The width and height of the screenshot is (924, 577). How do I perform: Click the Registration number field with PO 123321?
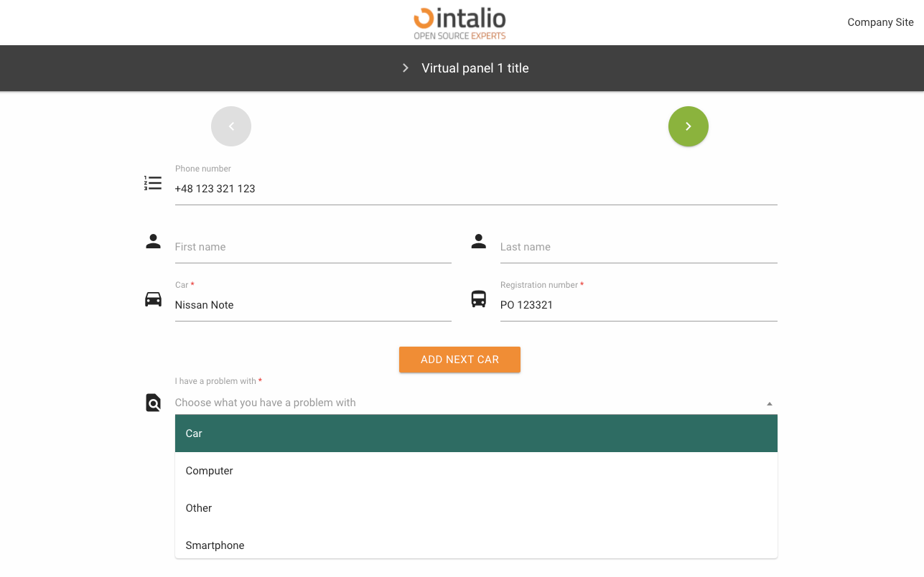638,305
